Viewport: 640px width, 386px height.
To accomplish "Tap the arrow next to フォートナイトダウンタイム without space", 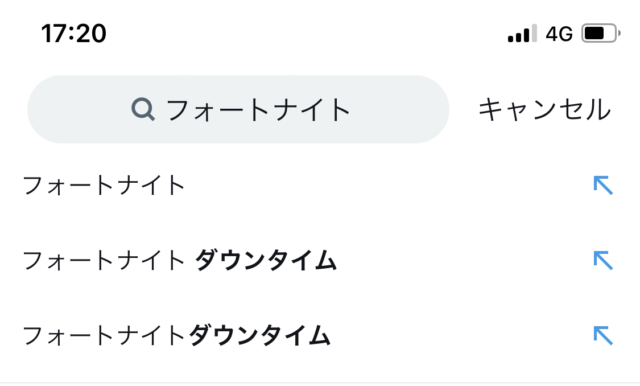I will point(603,335).
